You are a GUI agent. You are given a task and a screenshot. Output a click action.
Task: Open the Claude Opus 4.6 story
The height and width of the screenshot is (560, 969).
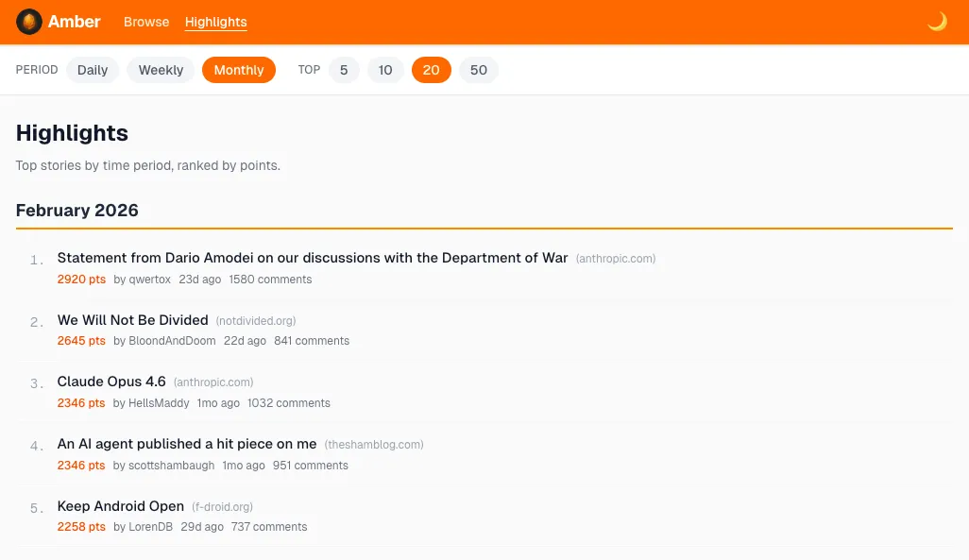tap(111, 382)
